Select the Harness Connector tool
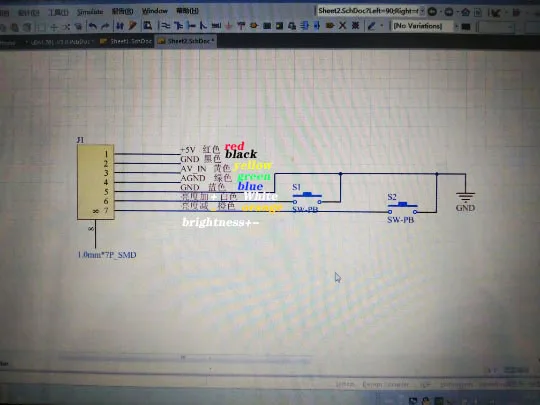540x405 pixels. click(304, 26)
